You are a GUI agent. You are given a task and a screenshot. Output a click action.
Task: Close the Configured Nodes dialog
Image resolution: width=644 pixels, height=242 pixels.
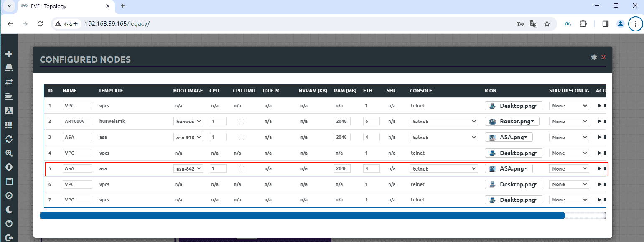pos(603,57)
